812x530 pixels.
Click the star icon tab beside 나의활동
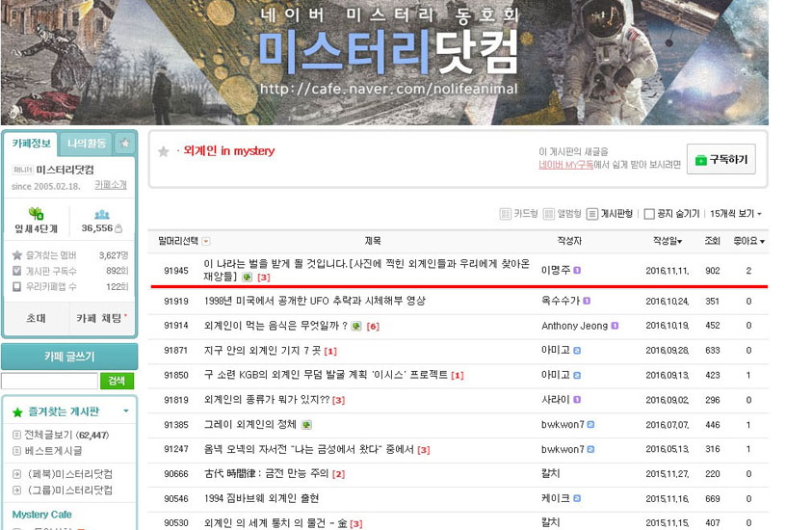pos(124,144)
